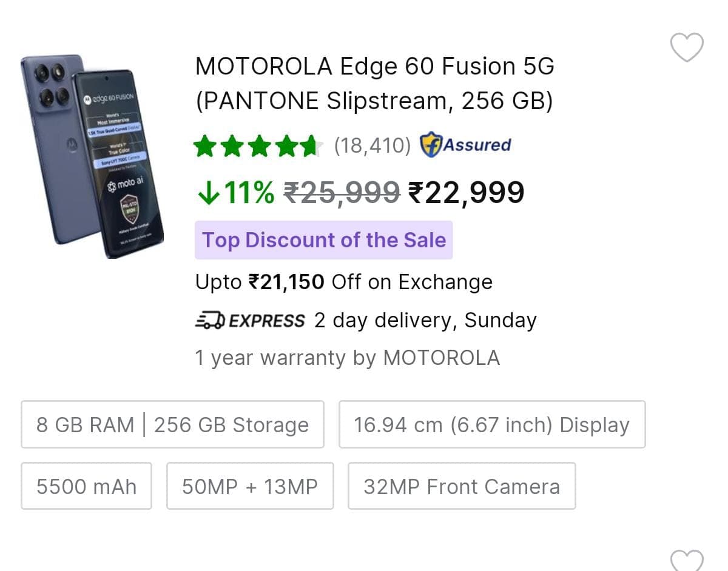Select 16.94 cm (6.67 inch) Display chip
Image resolution: width=728 pixels, height=571 pixels.
tap(491, 424)
